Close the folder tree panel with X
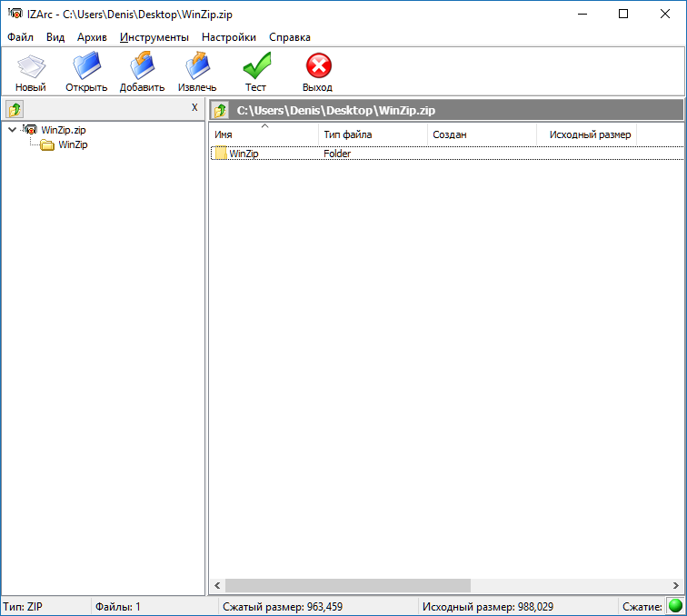 pos(194,107)
